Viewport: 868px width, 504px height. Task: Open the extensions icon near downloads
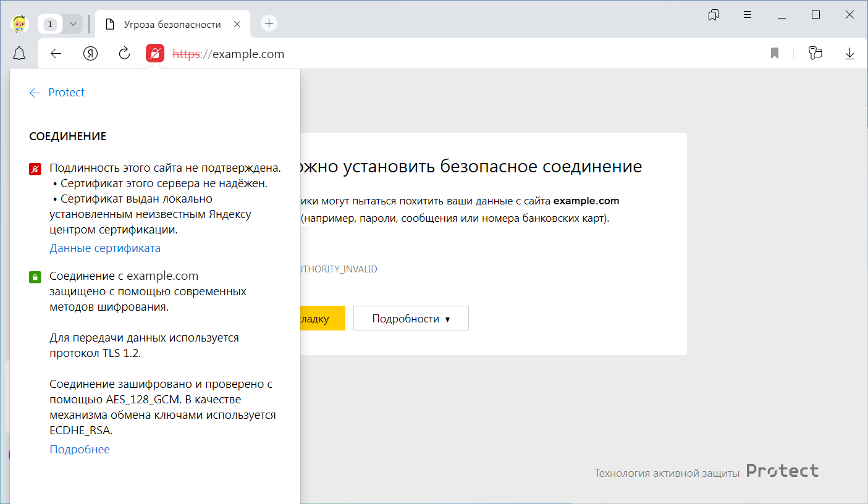(815, 54)
